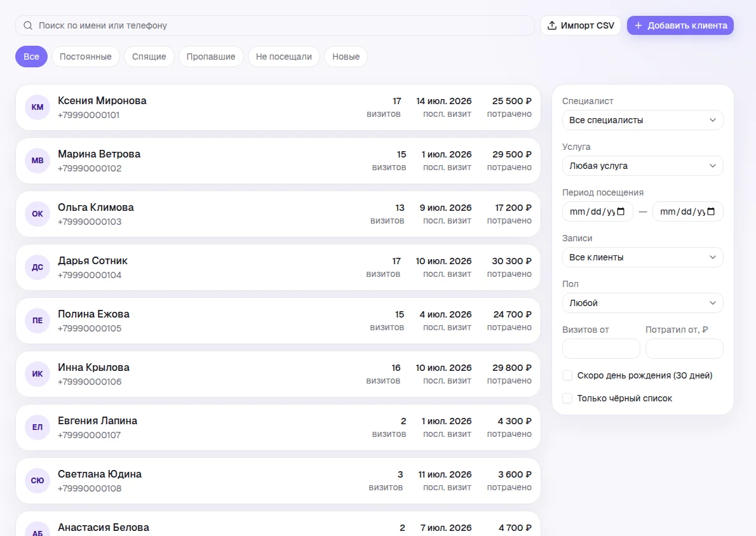The height and width of the screenshot is (536, 756).
Task: Open calendar picker of end date field
Action: tap(711, 211)
